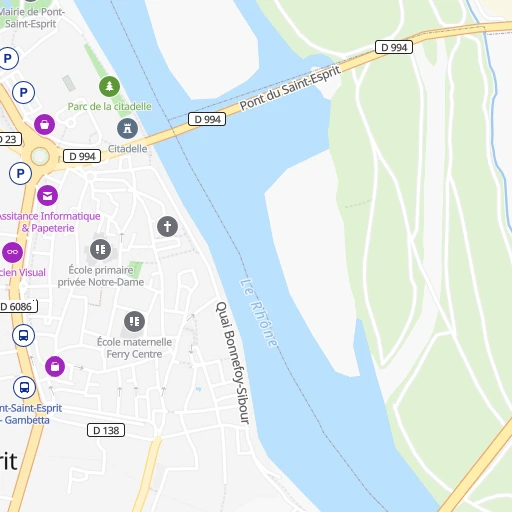Click the D 138 road shield
Viewport: 512px width, 512px height.
pyautogui.click(x=106, y=430)
